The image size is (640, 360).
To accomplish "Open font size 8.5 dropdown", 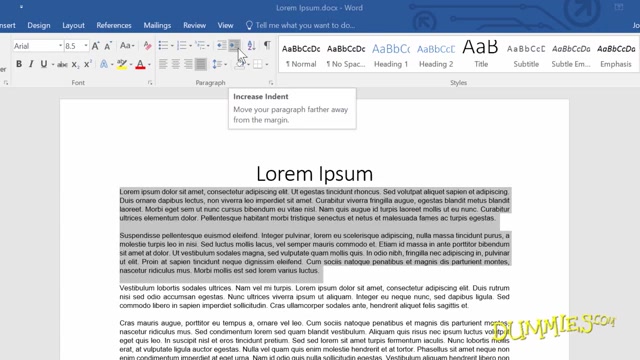I will point(86,46).
